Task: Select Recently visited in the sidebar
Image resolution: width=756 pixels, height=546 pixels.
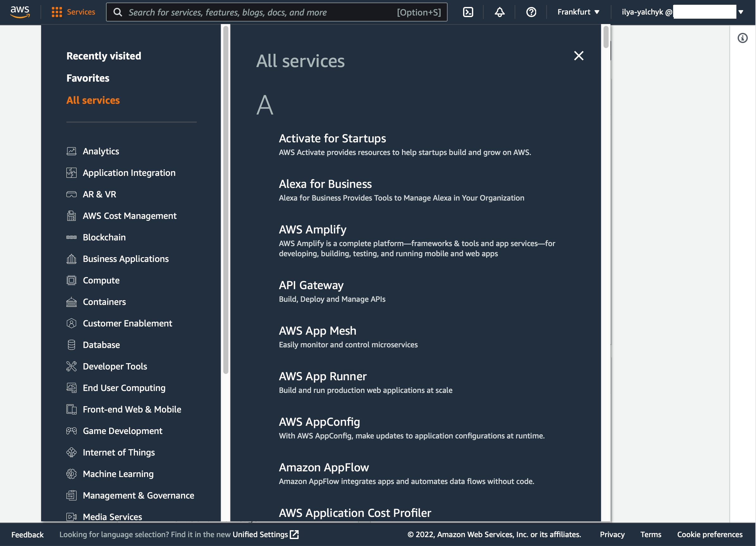Action: 104,56
